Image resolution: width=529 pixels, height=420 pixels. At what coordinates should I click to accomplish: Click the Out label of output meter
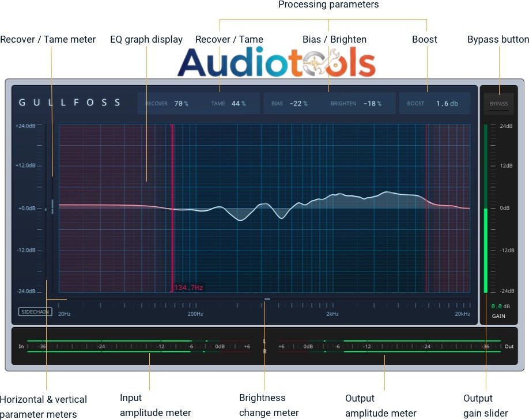(x=509, y=346)
